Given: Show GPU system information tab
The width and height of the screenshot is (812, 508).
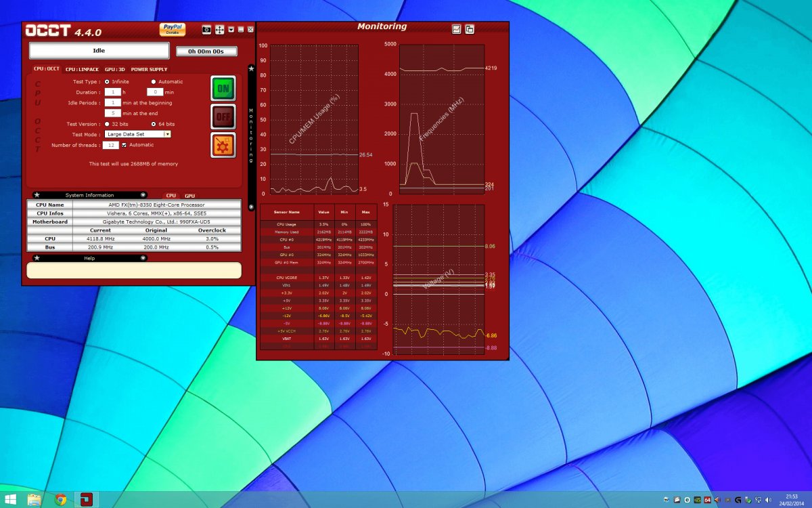Looking at the screenshot, I should [189, 196].
